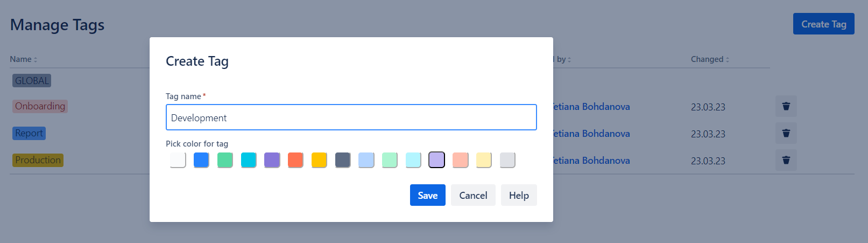The image size is (868, 243).
Task: Choose the bright blue color swatch
Action: (x=201, y=160)
